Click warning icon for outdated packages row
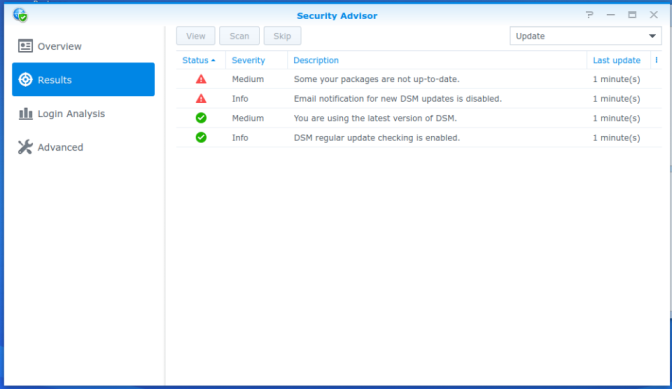Viewport: 672px width, 389px height. 201,79
